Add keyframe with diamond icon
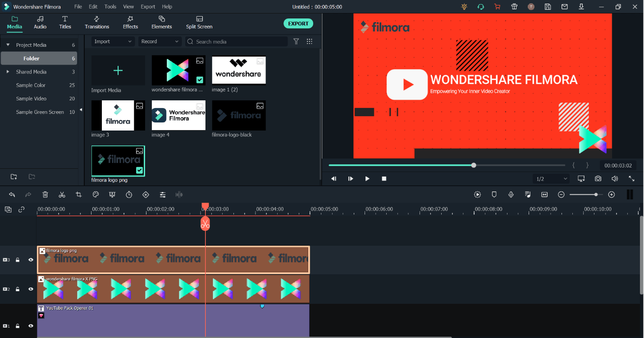 coord(146,194)
